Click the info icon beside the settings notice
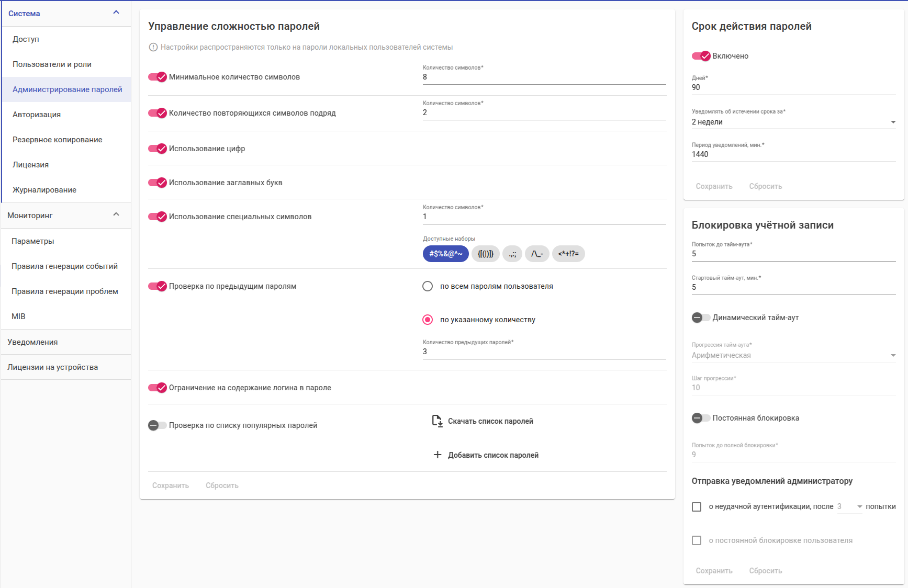Screen dimensions: 908x588 153,48
